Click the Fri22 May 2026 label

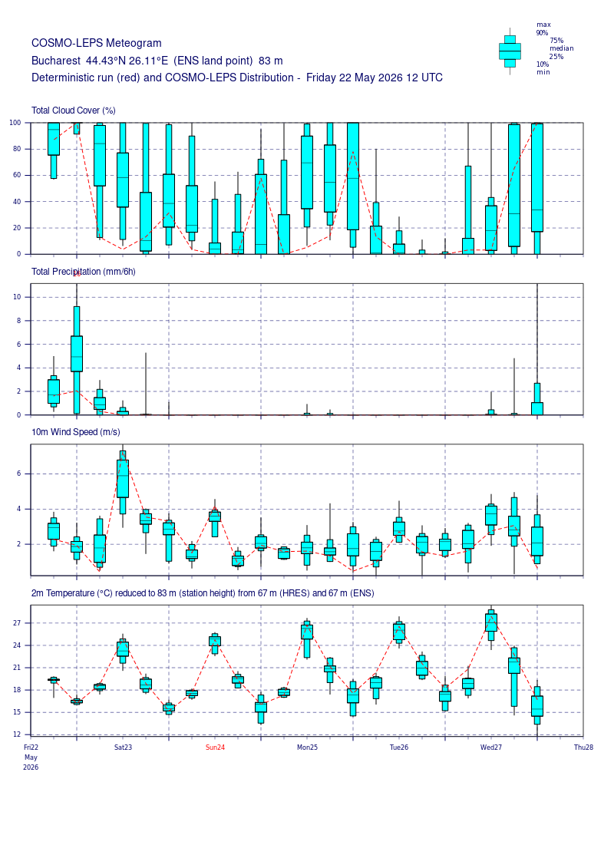coord(31,757)
